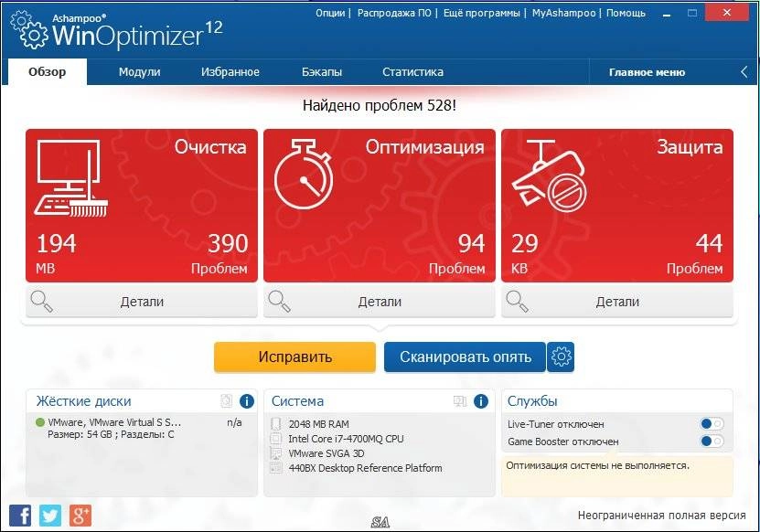This screenshot has height=532, width=760.
Task: Open scan settings gear button
Action: (561, 357)
